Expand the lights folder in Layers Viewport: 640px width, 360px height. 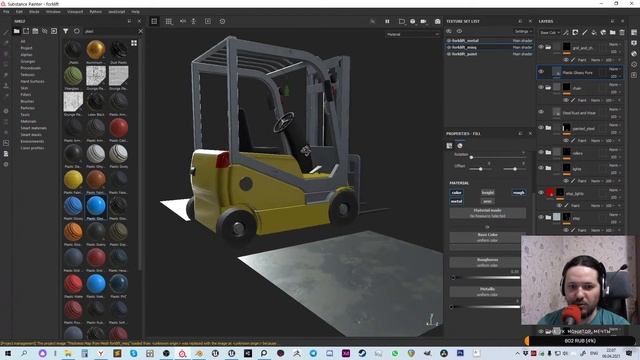point(549,168)
